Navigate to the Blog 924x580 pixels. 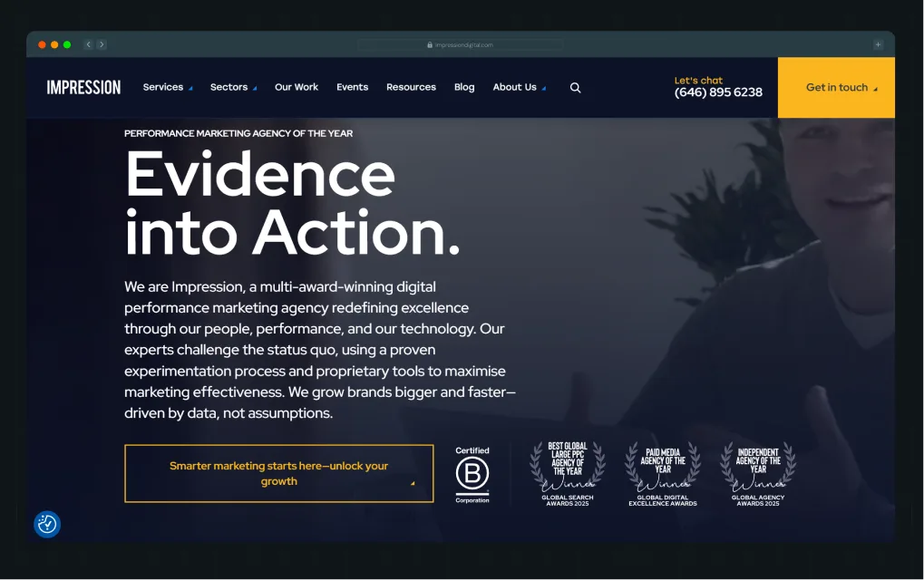pyautogui.click(x=464, y=87)
